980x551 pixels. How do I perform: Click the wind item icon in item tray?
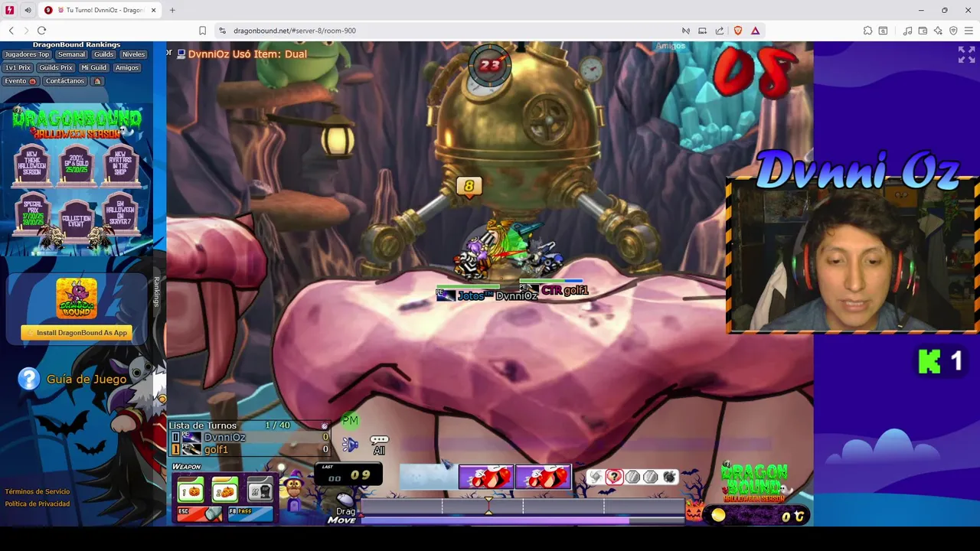click(596, 477)
